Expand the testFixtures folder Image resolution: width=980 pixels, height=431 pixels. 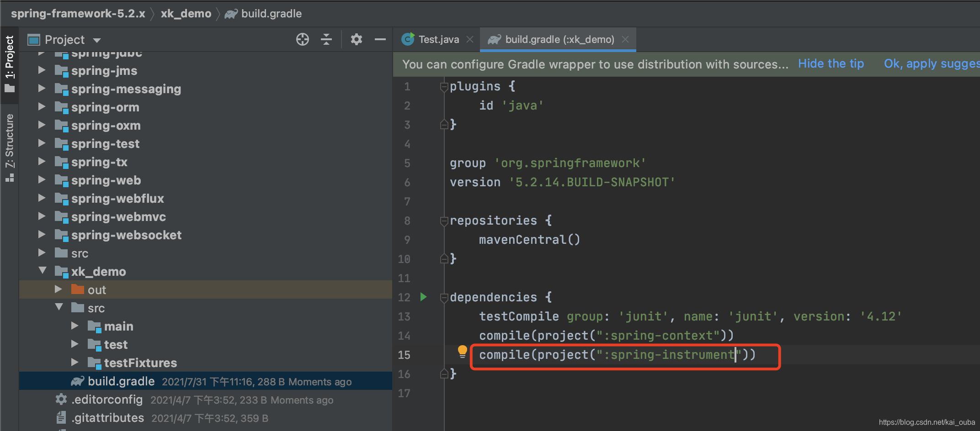[x=75, y=363]
